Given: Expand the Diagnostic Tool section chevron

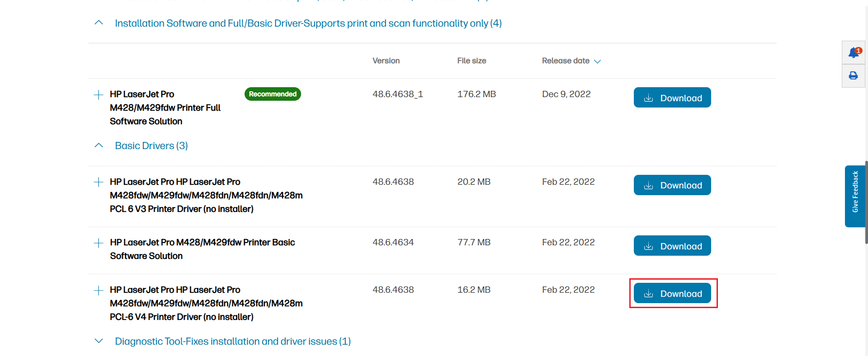Looking at the screenshot, I should pyautogui.click(x=99, y=341).
